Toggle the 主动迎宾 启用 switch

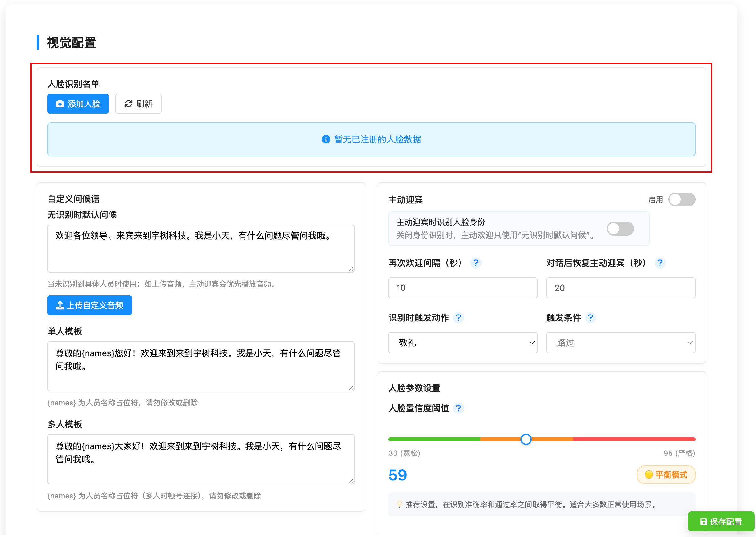click(x=682, y=200)
